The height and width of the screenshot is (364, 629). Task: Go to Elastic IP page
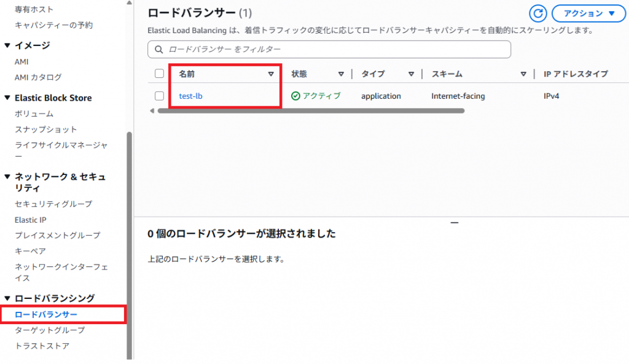point(31,220)
